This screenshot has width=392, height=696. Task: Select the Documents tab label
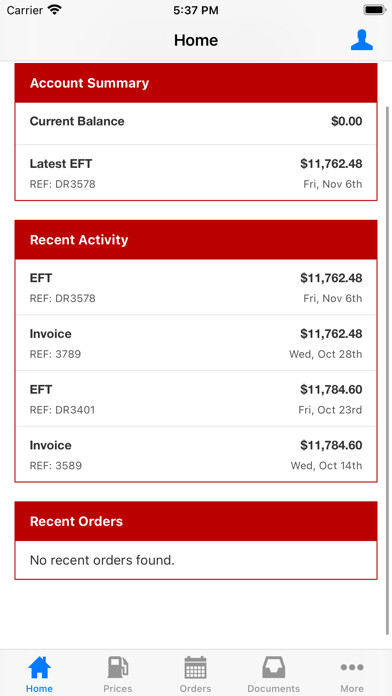[273, 688]
